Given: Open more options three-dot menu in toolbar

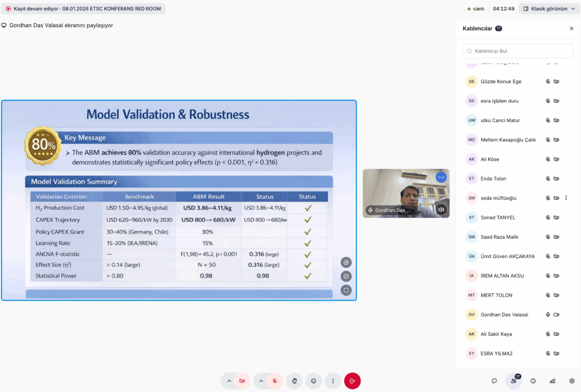Looking at the screenshot, I should [x=332, y=381].
